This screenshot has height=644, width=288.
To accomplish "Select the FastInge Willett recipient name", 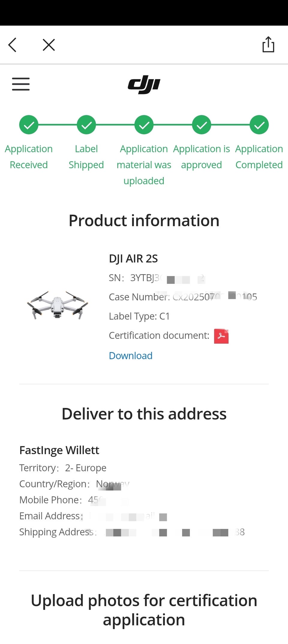I will coord(59,450).
